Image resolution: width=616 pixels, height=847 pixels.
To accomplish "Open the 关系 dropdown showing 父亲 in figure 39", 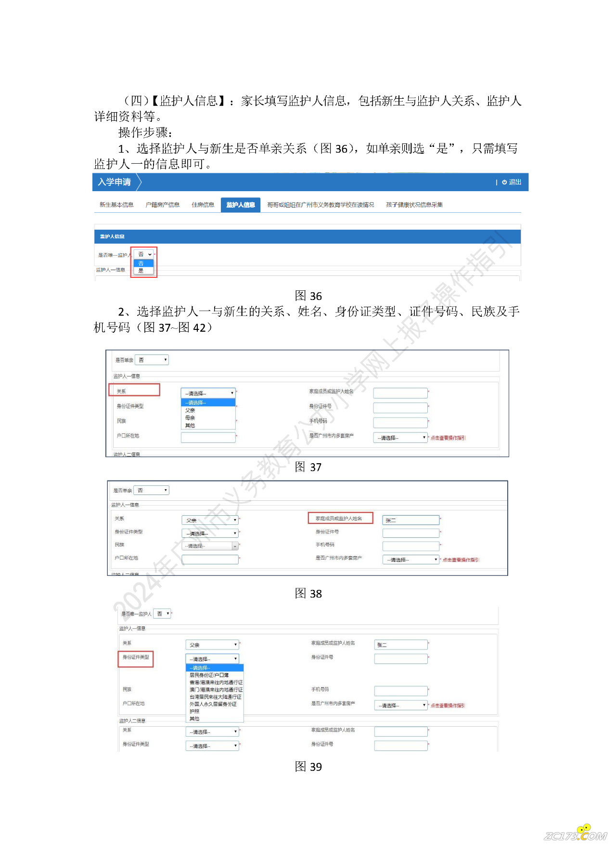I will pyautogui.click(x=212, y=645).
